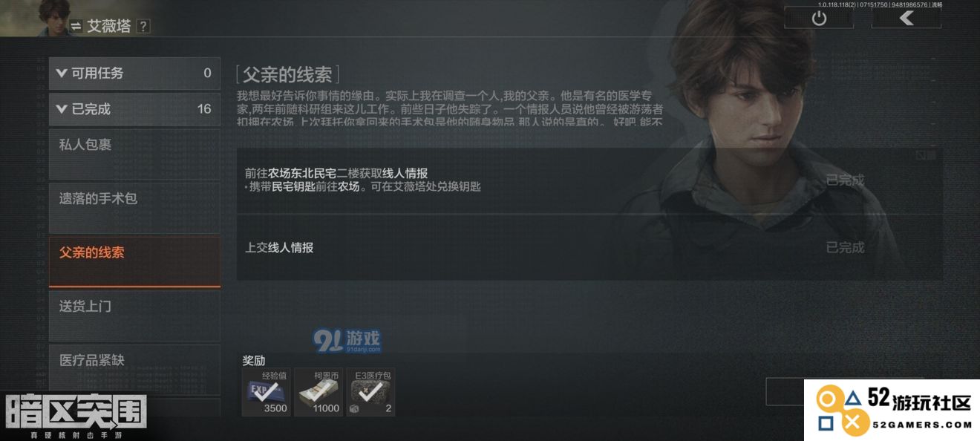
Task: Select the 经验值 3500 reward icon
Action: click(x=267, y=392)
